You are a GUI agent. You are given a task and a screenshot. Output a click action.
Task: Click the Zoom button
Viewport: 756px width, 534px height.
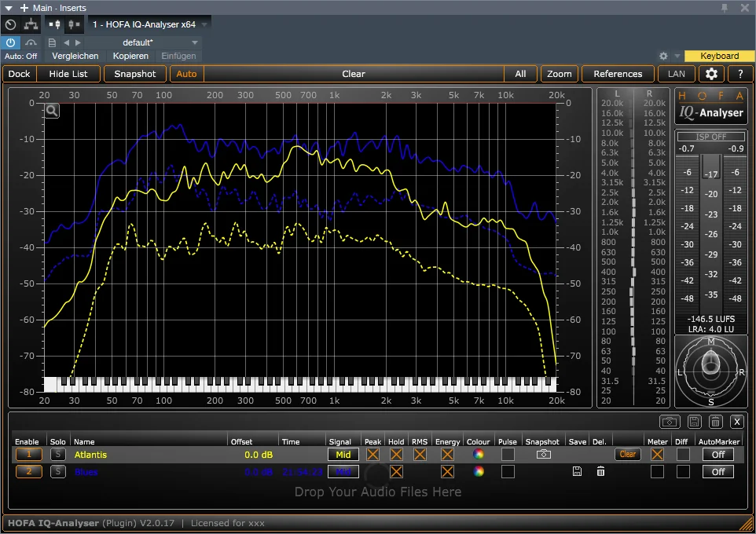coord(560,74)
